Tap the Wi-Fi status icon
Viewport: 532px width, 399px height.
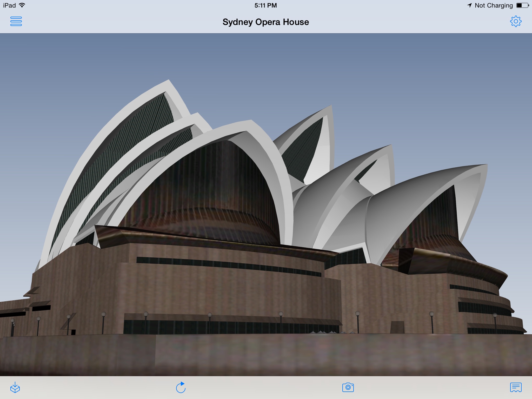tap(22, 5)
